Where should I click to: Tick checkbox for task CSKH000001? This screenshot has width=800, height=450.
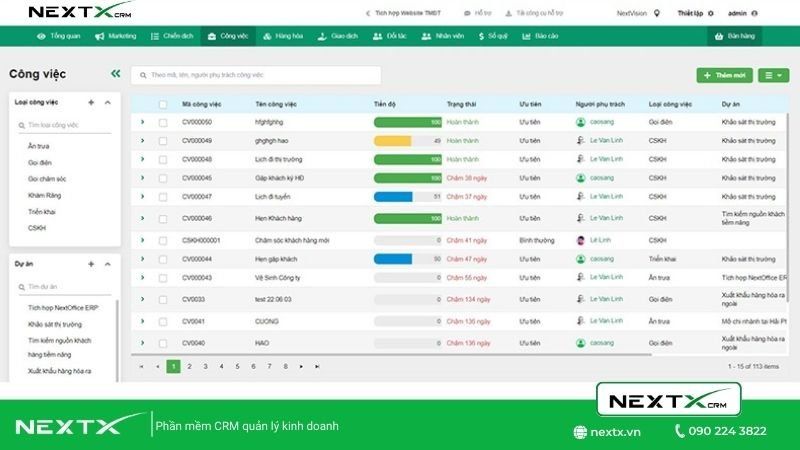tap(163, 241)
